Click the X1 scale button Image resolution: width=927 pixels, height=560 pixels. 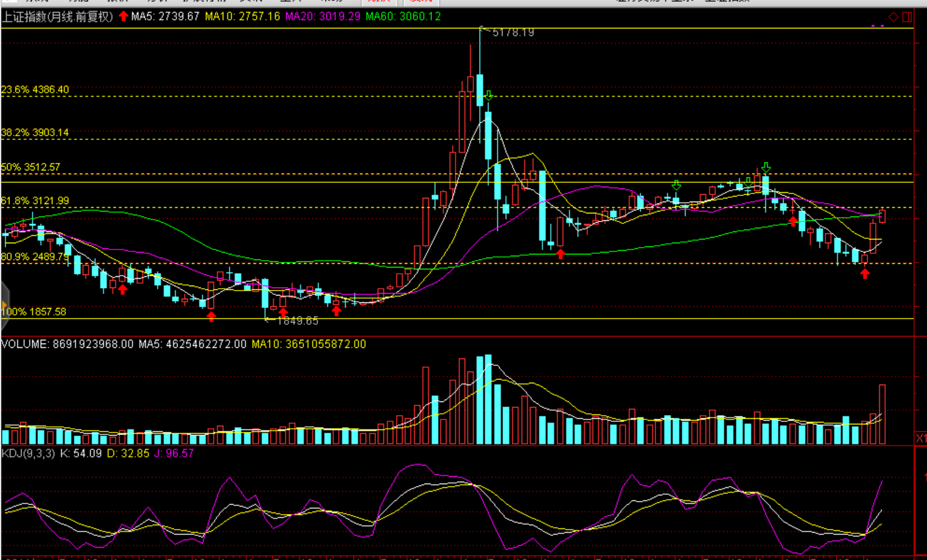pyautogui.click(x=921, y=438)
